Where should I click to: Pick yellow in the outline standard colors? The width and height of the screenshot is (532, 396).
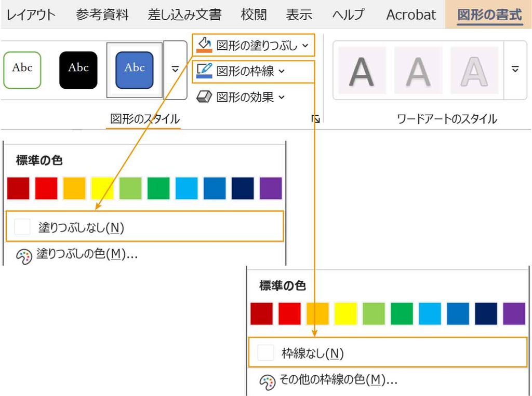point(345,314)
